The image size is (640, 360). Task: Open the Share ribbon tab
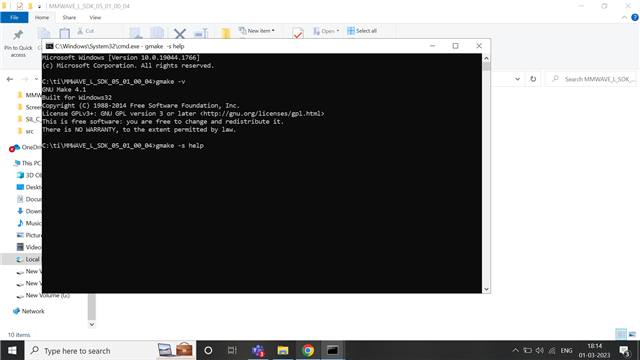pos(69,18)
